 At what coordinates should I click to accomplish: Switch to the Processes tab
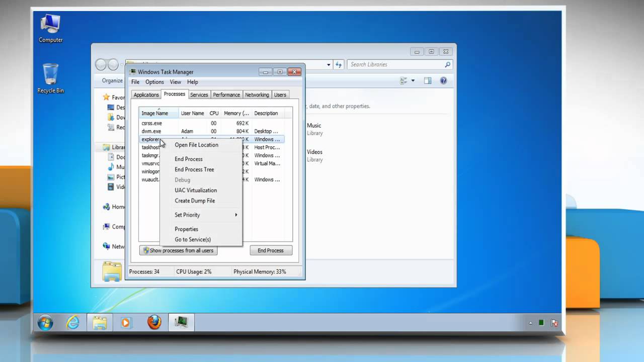(x=175, y=94)
